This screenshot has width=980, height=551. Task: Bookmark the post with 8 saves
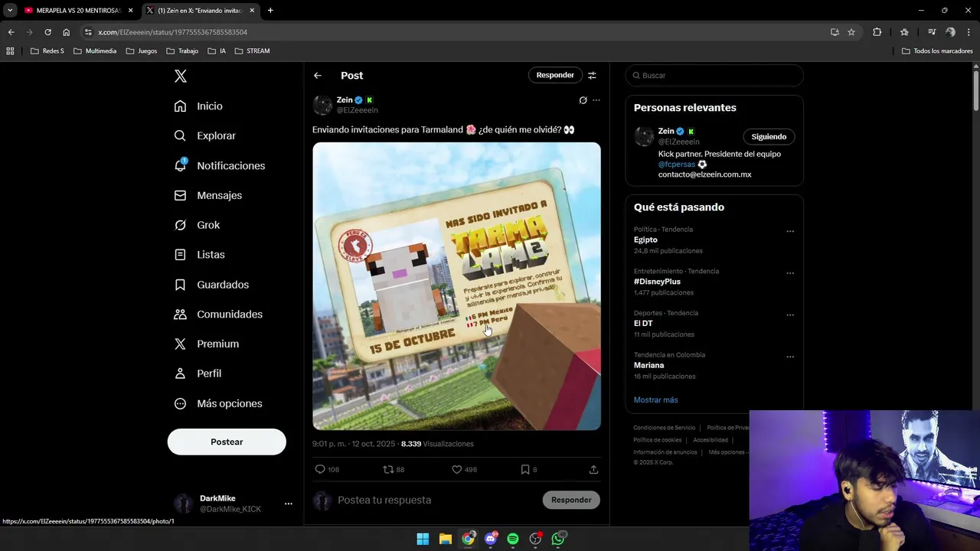click(525, 469)
